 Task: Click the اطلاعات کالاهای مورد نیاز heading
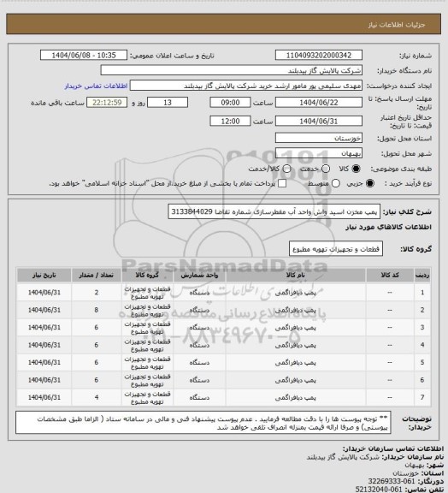[x=388, y=227]
